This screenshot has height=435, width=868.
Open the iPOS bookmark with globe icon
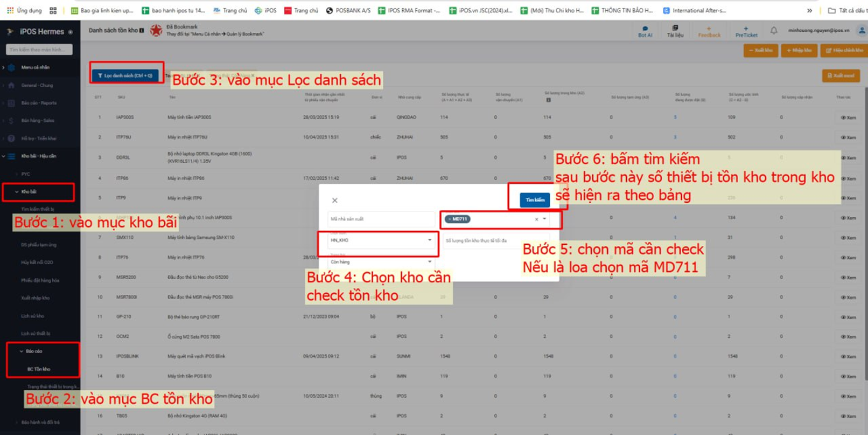pyautogui.click(x=265, y=10)
